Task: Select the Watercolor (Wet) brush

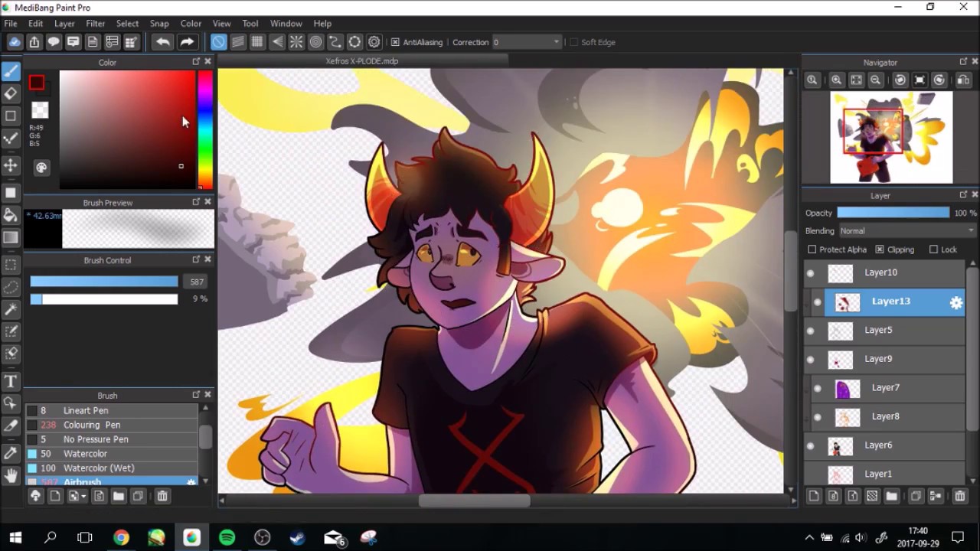Action: coord(112,468)
